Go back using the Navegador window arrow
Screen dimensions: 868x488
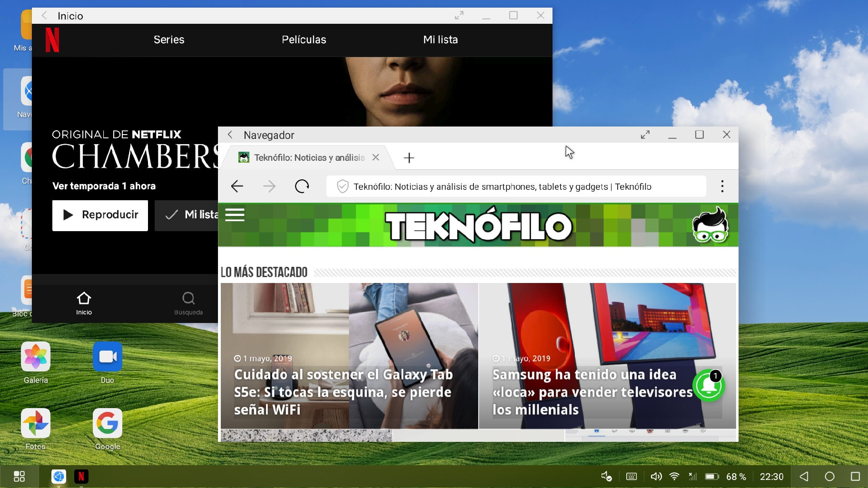(230, 135)
